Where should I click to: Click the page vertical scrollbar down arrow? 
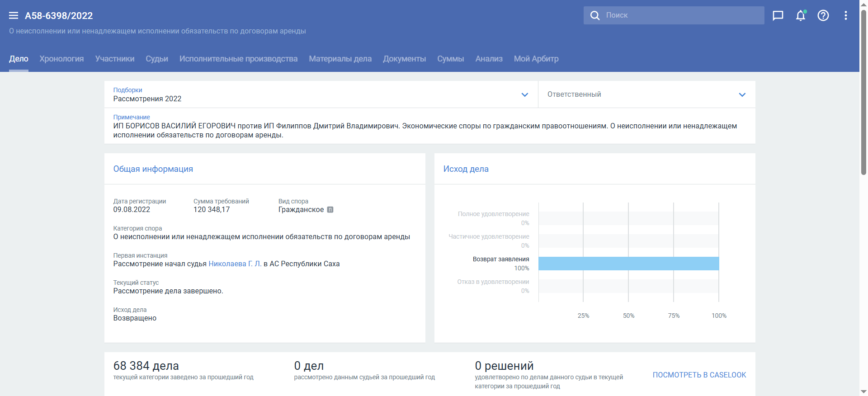click(863, 391)
